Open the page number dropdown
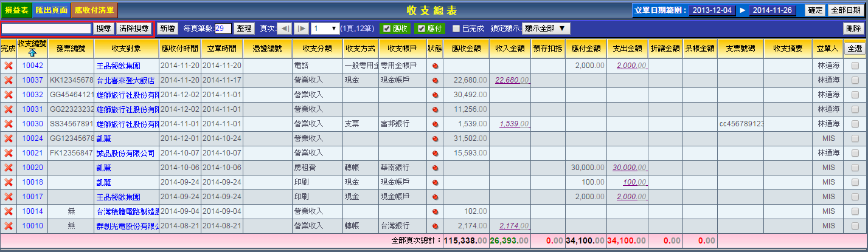Screen dimensions: 868x252 [325, 29]
